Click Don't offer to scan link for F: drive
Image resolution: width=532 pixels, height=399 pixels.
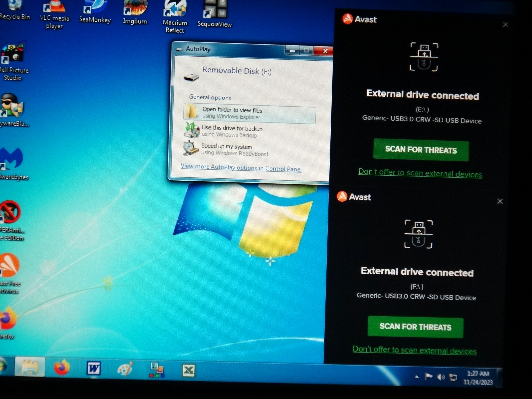tap(415, 350)
